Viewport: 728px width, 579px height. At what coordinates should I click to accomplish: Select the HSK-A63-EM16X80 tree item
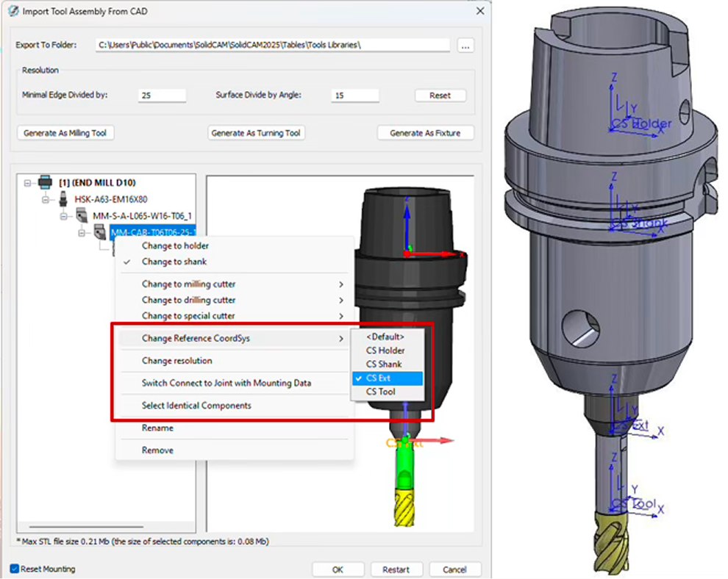click(x=111, y=200)
